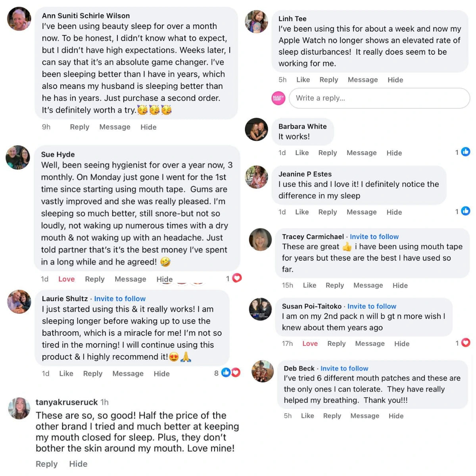This screenshot has height=476, width=476.
Task: Open Ann Suniti Schirle Wilson's profile picture
Action: (19, 19)
